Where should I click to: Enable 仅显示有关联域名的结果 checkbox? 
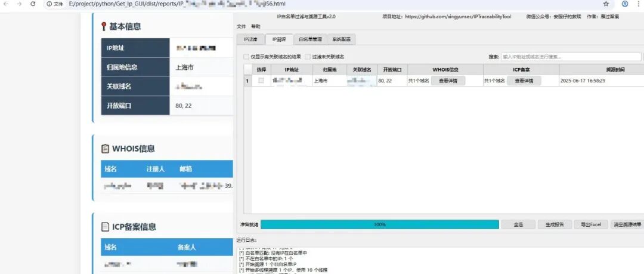[246, 57]
